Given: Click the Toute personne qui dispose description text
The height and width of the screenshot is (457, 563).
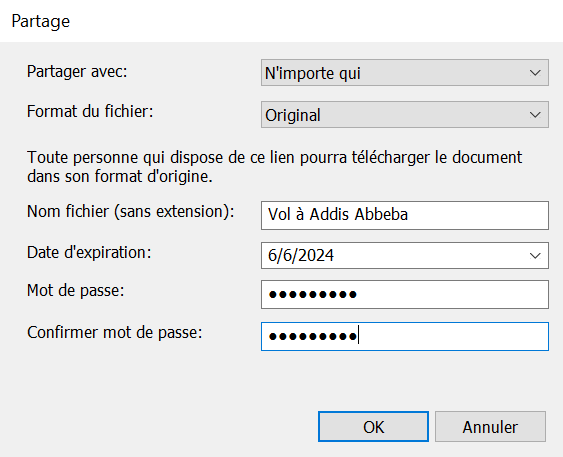Looking at the screenshot, I should [x=275, y=167].
